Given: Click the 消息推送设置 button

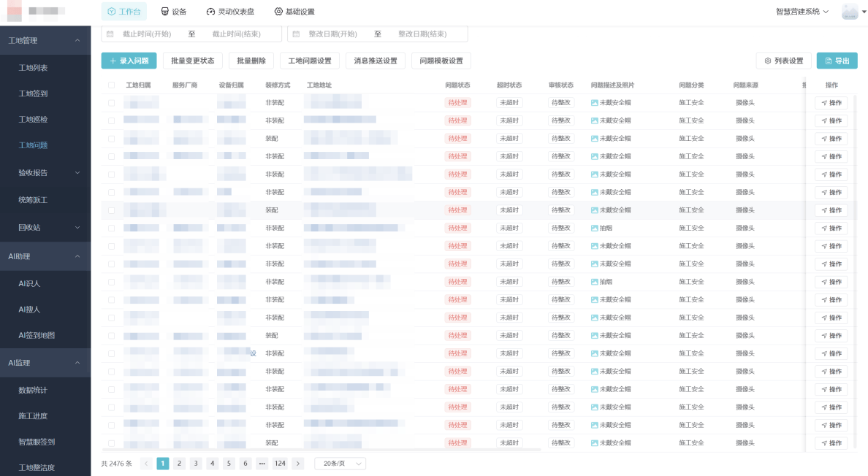Looking at the screenshot, I should pyautogui.click(x=376, y=61).
